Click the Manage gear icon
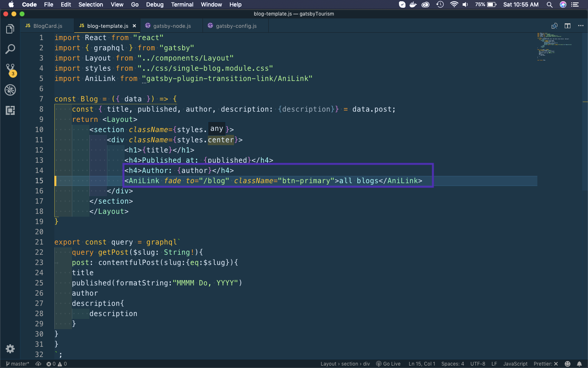588x368 pixels. (x=10, y=349)
